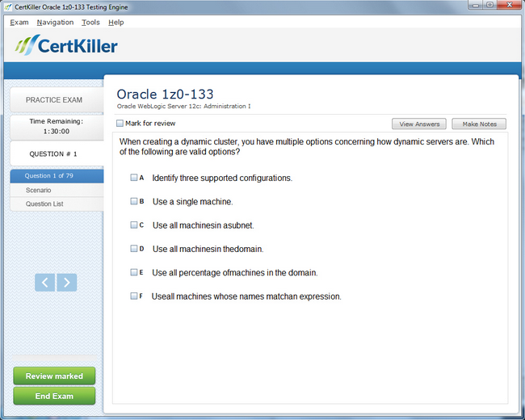Select the Question 1 of 79 tab
The image size is (525, 420).
57,176
